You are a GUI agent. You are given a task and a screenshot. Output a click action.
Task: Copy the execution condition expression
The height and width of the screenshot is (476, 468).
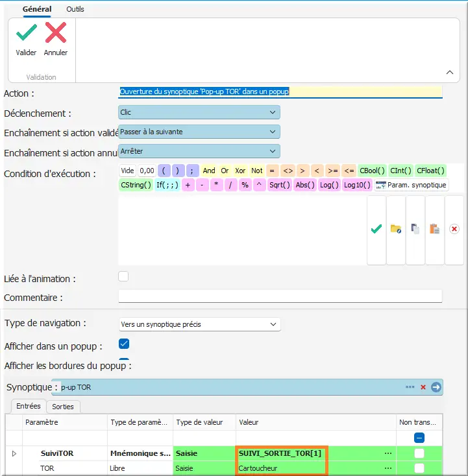click(x=415, y=229)
